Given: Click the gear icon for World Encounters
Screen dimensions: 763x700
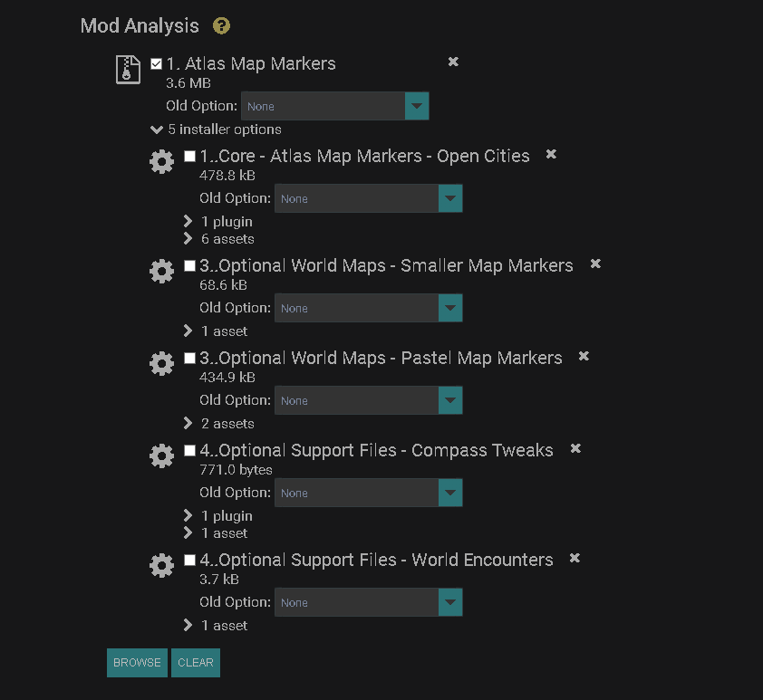Looking at the screenshot, I should pyautogui.click(x=161, y=565).
